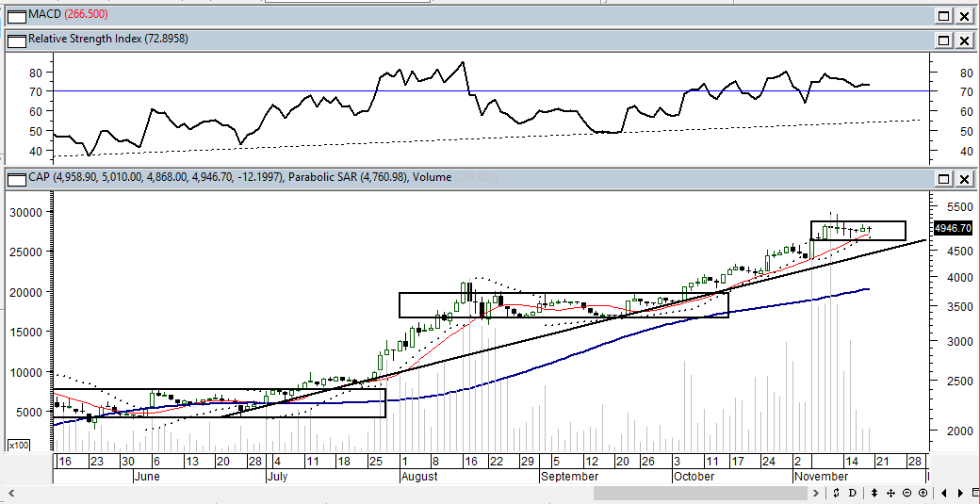This screenshot has height=504, width=980.
Task: Maximize the CAP price pane
Action: 943,179
